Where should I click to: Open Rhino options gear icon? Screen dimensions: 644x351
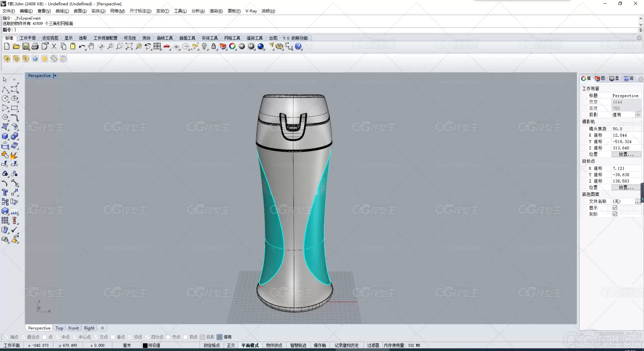(x=279, y=47)
